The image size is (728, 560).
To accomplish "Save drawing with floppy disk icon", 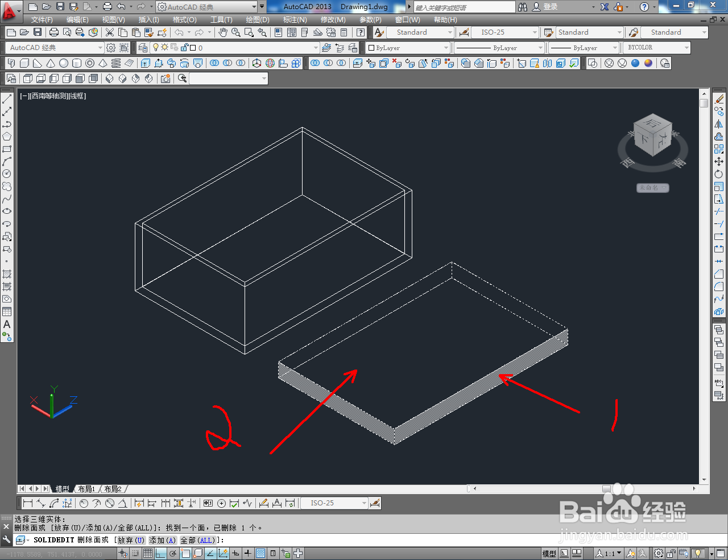I will pyautogui.click(x=38, y=32).
